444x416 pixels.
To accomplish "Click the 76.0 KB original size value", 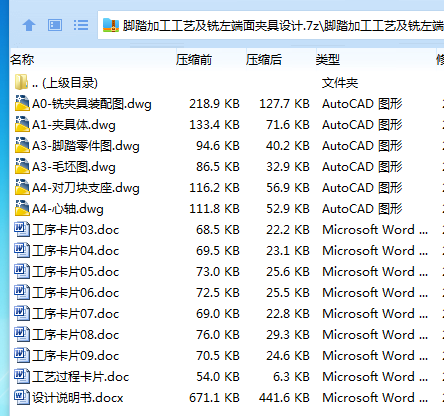I will pyautogui.click(x=218, y=335).
